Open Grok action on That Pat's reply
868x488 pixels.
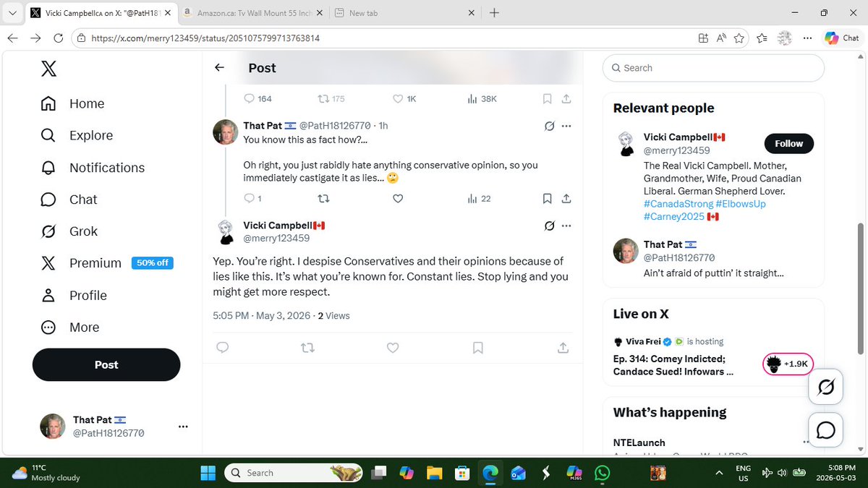pos(549,126)
